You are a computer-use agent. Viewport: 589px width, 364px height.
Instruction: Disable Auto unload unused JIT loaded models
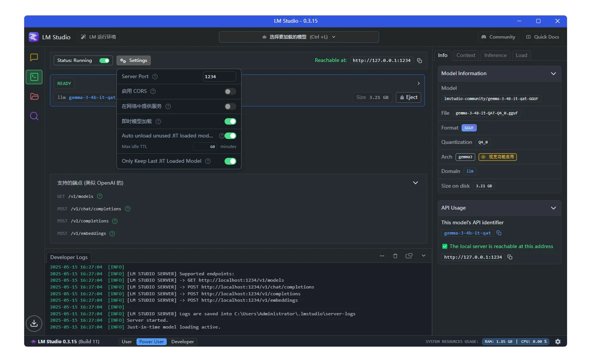coord(230,136)
